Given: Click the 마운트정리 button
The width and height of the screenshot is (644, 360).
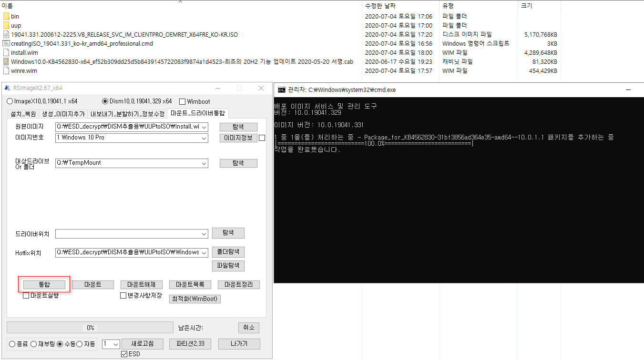Looking at the screenshot, I should (239, 284).
